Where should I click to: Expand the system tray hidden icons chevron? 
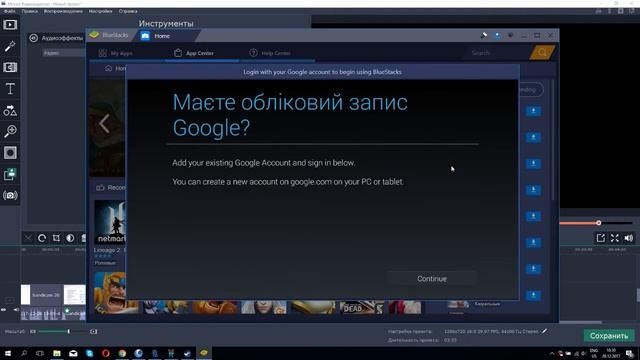tap(552, 353)
